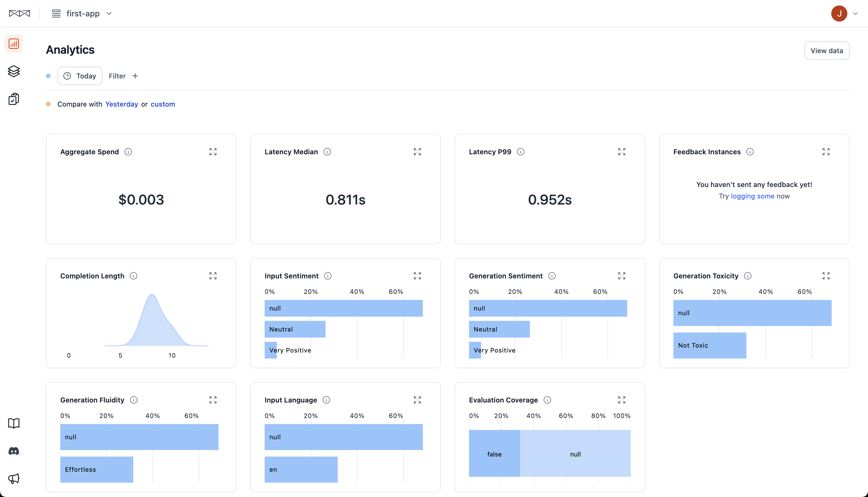Click the Not Toxic bar in Generation Toxicity
Viewport: 868px width, 497px height.
point(709,345)
